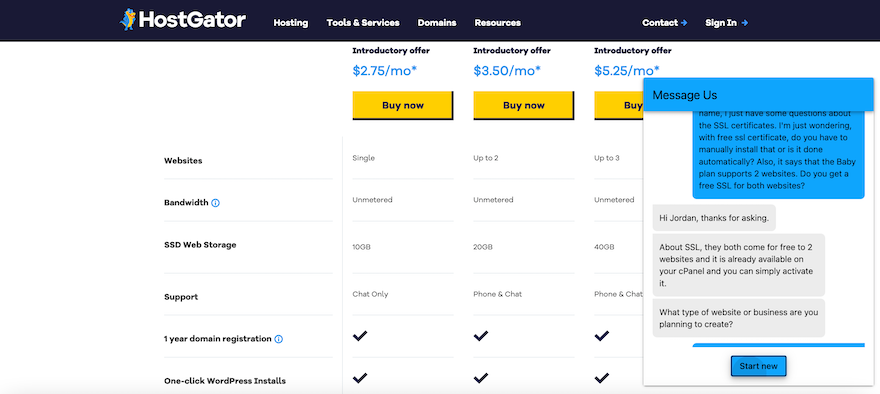The image size is (880, 394).
Task: Buy the $2.75/mo plan
Action: [402, 106]
